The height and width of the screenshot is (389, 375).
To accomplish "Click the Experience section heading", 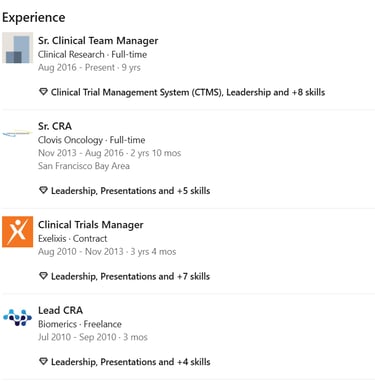I will [34, 18].
